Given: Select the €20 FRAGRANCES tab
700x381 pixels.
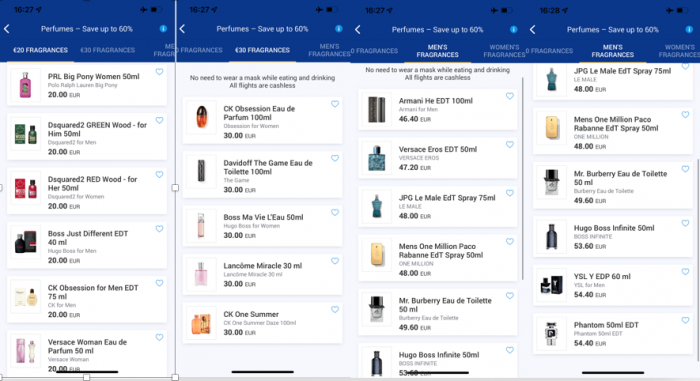Looking at the screenshot, I should (41, 50).
